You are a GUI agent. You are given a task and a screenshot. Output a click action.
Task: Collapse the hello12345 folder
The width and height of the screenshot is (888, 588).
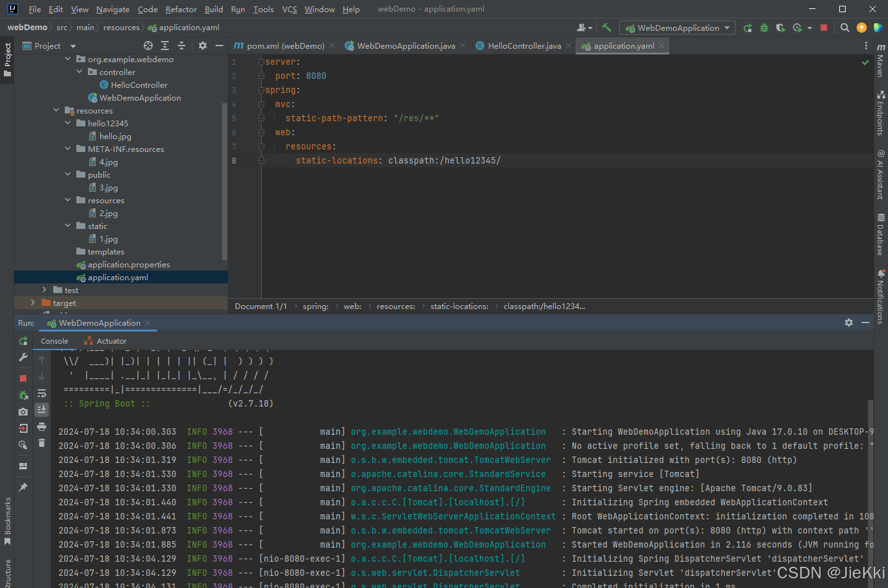68,123
